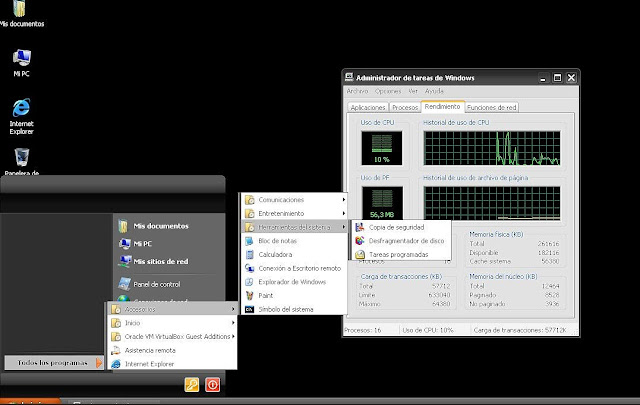This screenshot has width=640, height=405.
Task: Launch Desfragmentador de disco
Action: (402, 241)
